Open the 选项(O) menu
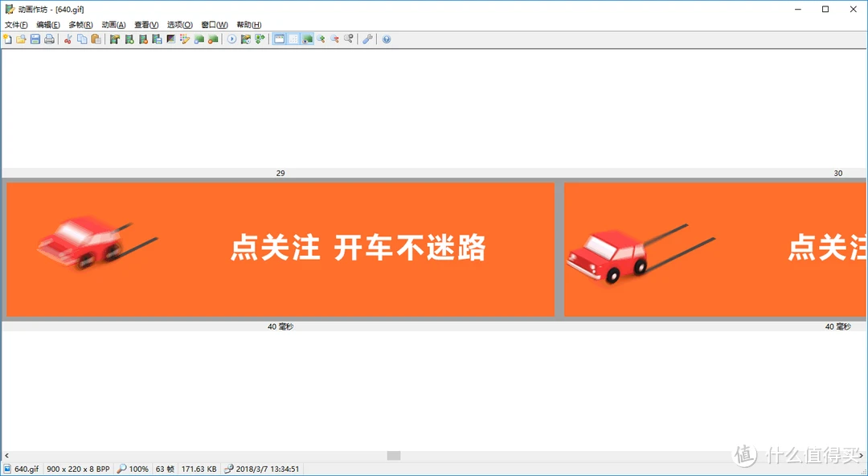868x476 pixels. pyautogui.click(x=180, y=25)
